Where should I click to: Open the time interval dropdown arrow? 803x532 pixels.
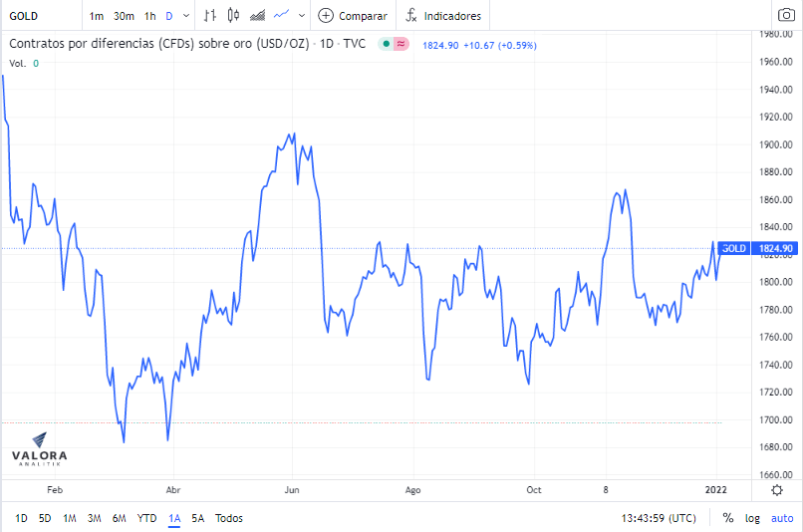(186, 16)
